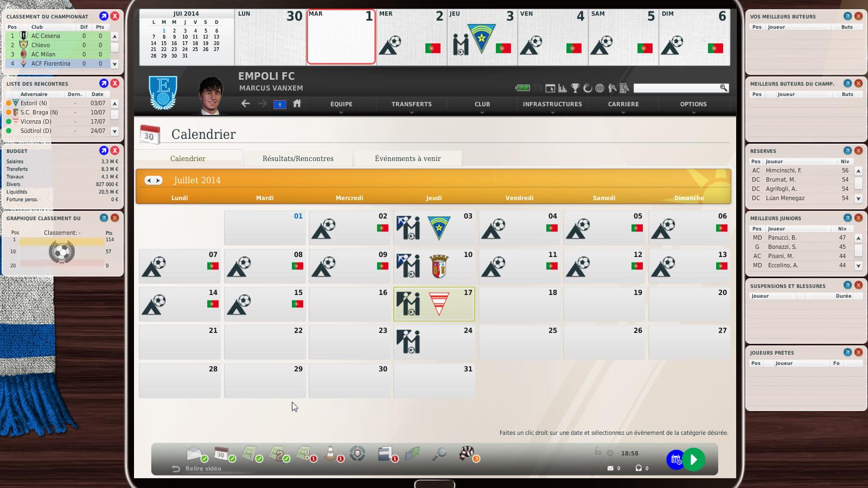Click the mail counter in bottom status

pyautogui.click(x=614, y=468)
